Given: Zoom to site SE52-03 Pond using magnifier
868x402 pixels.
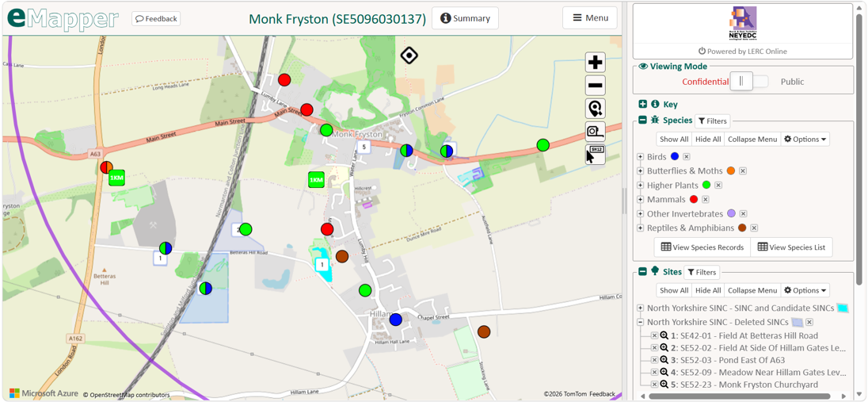Looking at the screenshot, I should [664, 360].
